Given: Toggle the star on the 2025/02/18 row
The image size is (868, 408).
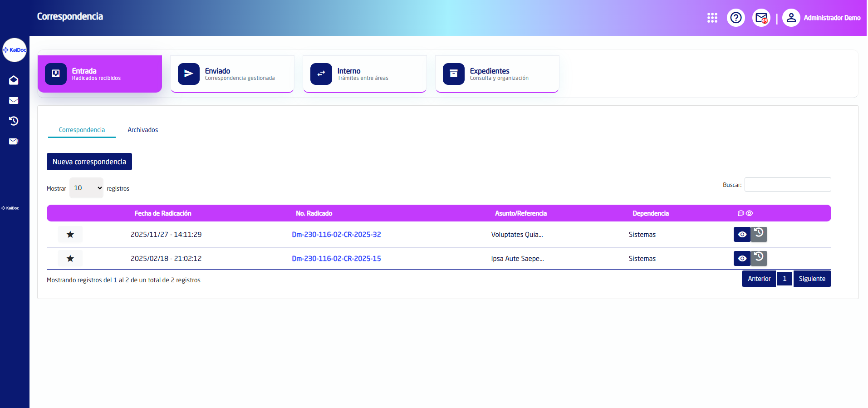Looking at the screenshot, I should (70, 259).
